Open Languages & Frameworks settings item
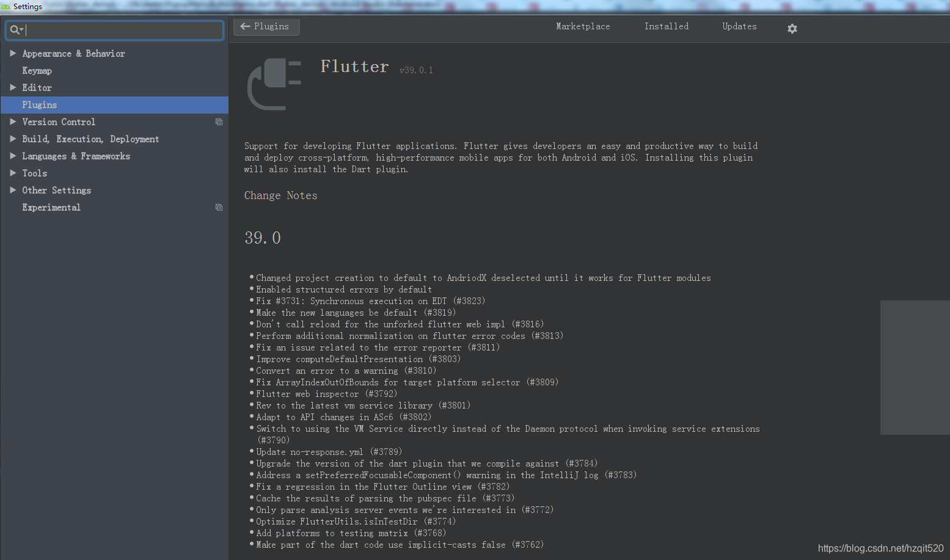Viewport: 950px width, 560px height. [x=76, y=156]
